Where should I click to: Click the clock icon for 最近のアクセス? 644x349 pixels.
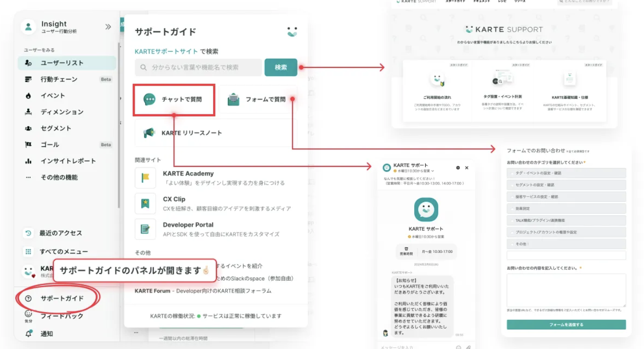(x=28, y=233)
